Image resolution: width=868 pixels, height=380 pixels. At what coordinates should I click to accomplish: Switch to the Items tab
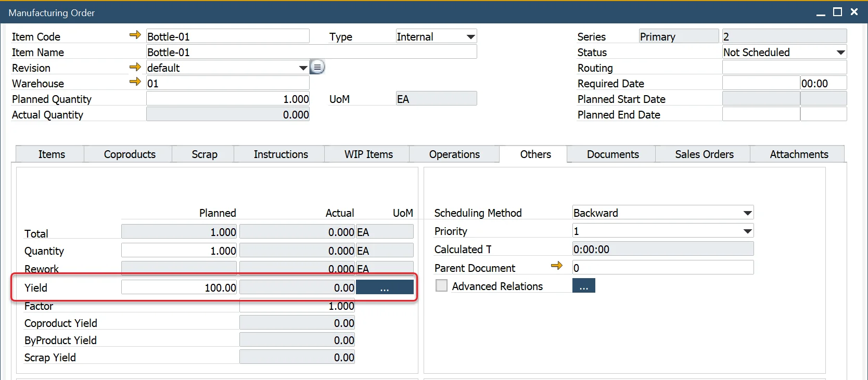coord(52,154)
